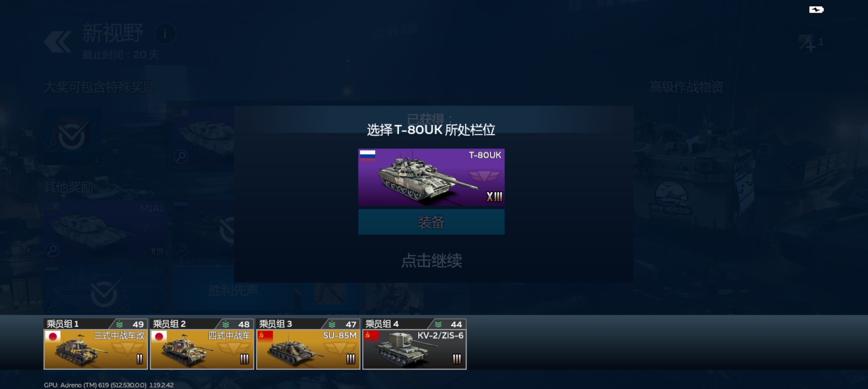The image size is (868, 389).
Task: Click the 装备 equip button
Action: [431, 222]
